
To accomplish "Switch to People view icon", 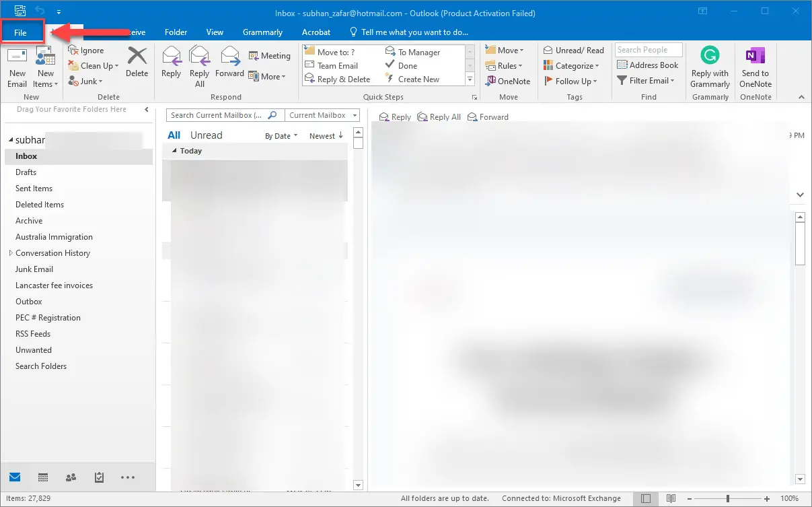I will pos(71,477).
